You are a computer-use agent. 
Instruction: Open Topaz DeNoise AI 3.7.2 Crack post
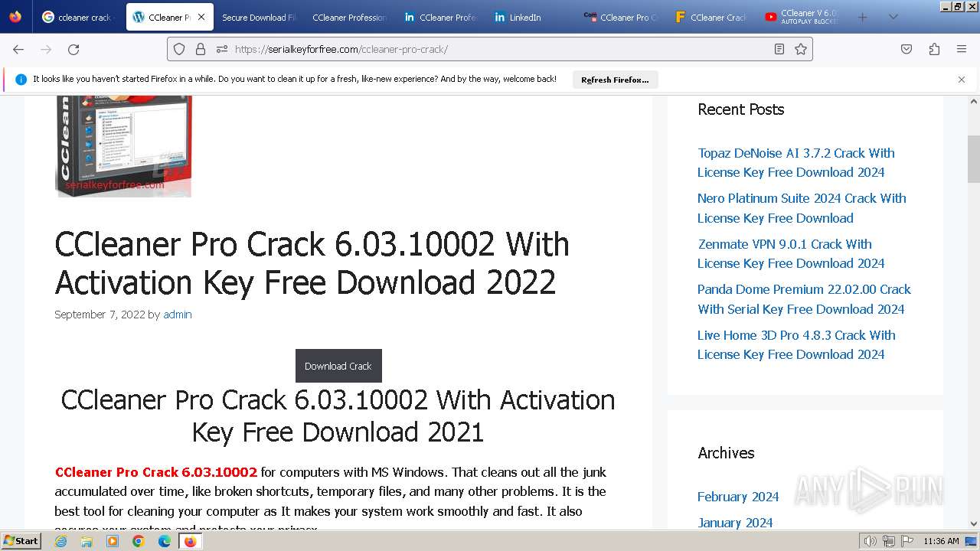[796, 162]
